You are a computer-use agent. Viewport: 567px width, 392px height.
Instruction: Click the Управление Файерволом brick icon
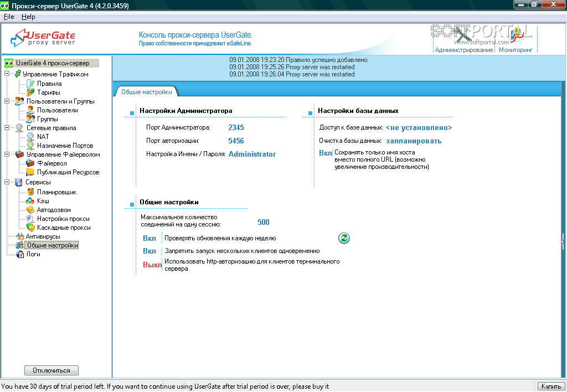point(19,154)
